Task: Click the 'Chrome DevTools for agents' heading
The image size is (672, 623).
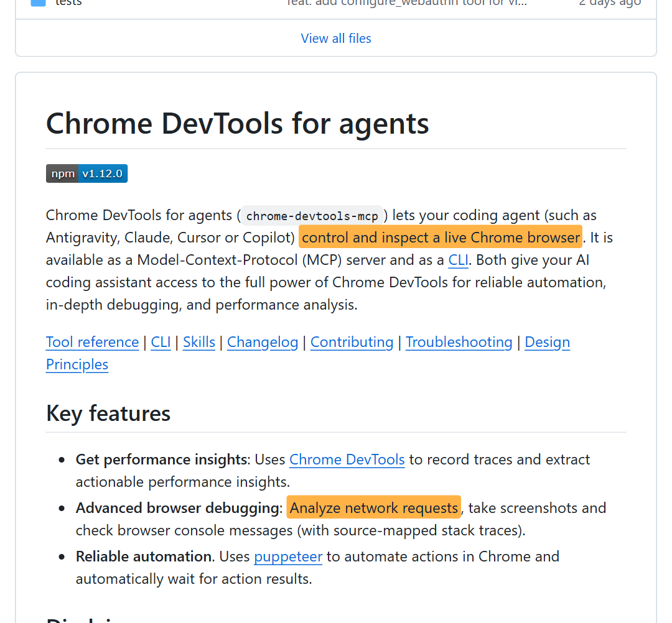Action: point(238,124)
